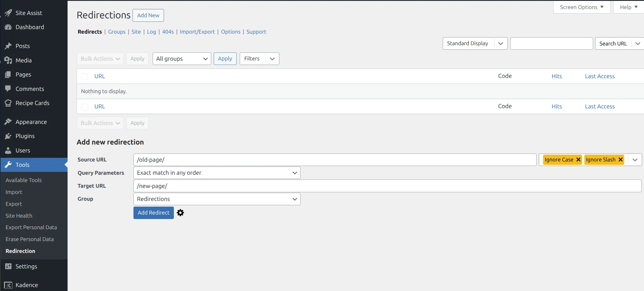Image resolution: width=644 pixels, height=291 pixels.
Task: Check the select-all box in top header row
Action: (85, 76)
